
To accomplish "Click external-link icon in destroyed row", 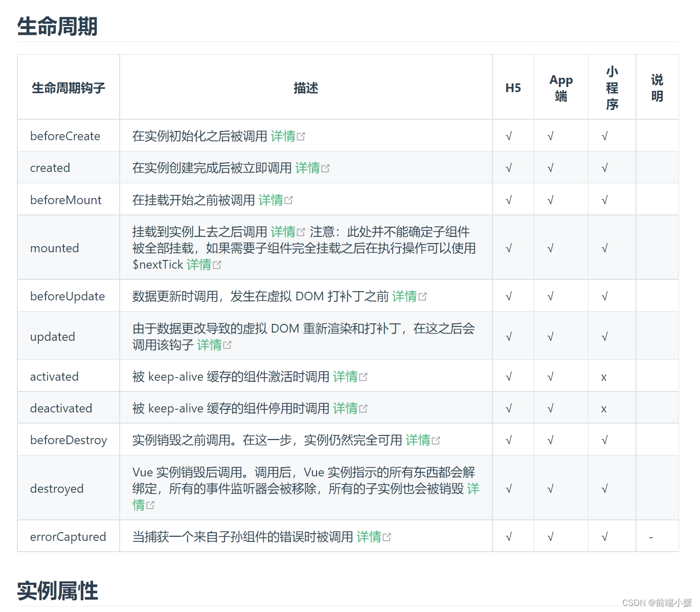I will tap(150, 506).
